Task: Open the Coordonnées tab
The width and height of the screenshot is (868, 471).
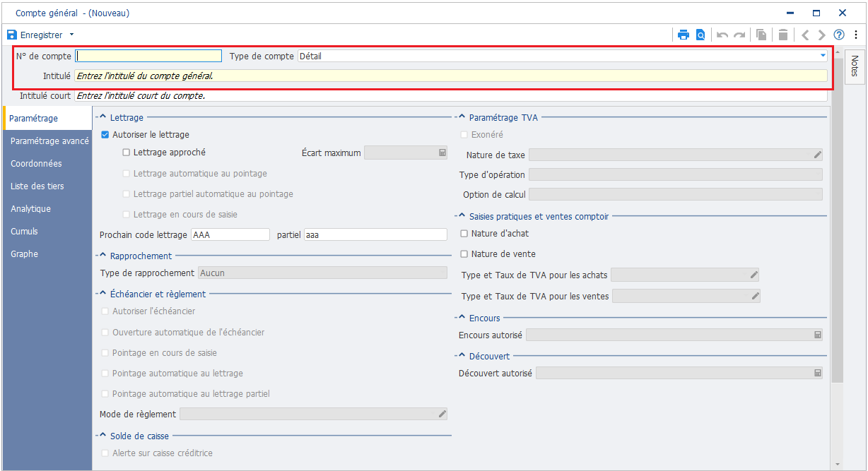Action: (47, 163)
